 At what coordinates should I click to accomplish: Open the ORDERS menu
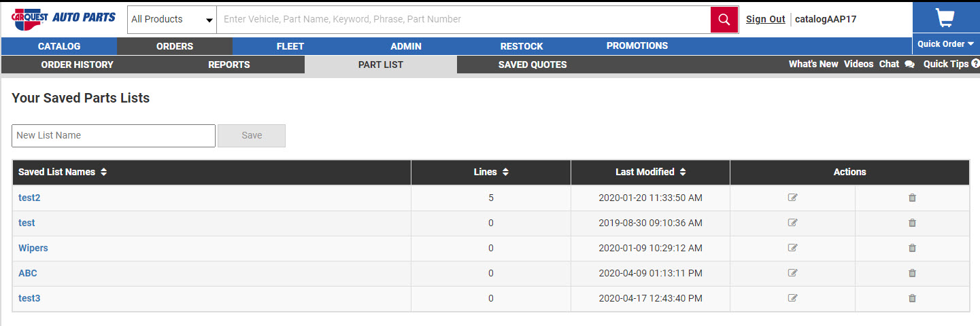coord(175,46)
